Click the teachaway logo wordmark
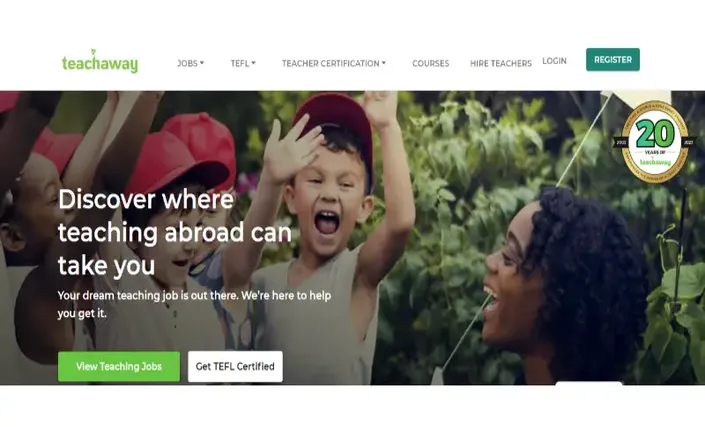This screenshot has height=427, width=705. tap(100, 64)
